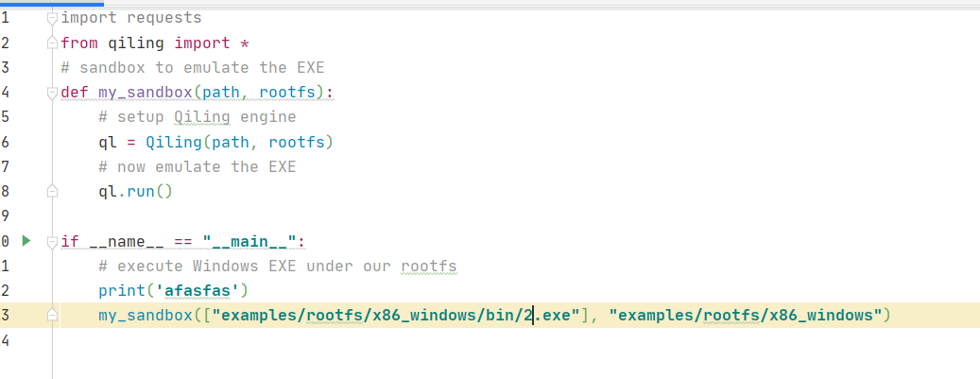Screen dimensions: 980x379
Task: Click the comment '# now emulate the EXE'
Action: [x=197, y=167]
